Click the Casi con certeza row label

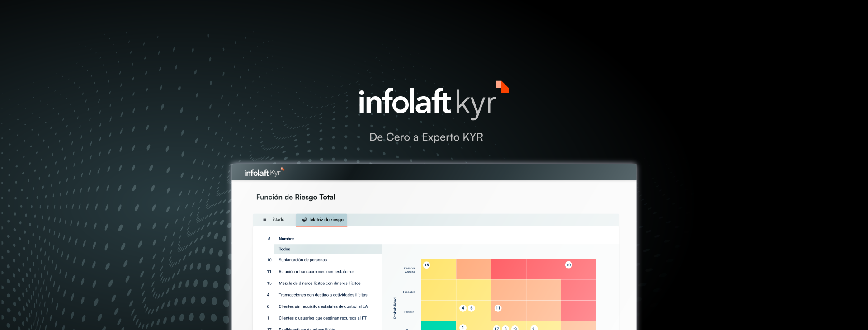[410, 270]
